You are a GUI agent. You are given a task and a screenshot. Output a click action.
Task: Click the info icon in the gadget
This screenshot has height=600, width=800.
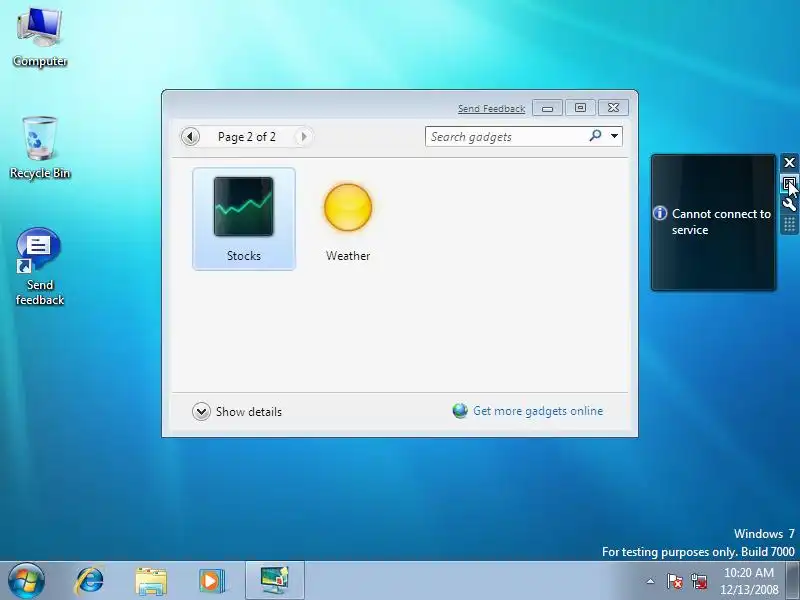(660, 213)
